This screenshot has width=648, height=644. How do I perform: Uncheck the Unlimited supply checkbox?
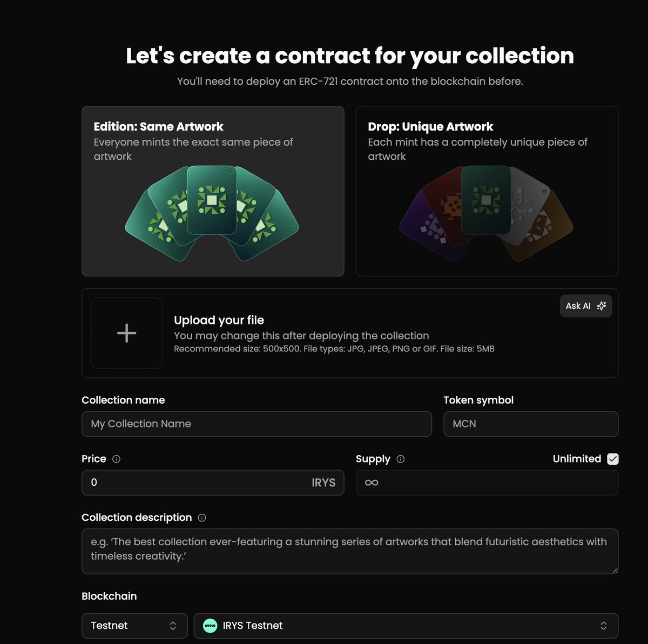(x=612, y=459)
